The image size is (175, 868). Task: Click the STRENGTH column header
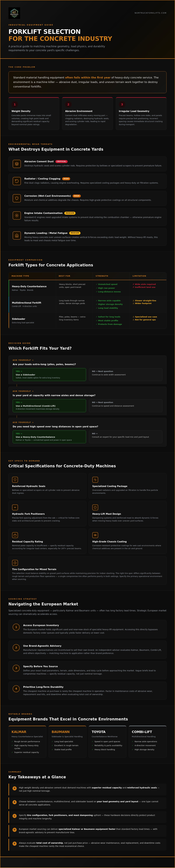point(102,276)
